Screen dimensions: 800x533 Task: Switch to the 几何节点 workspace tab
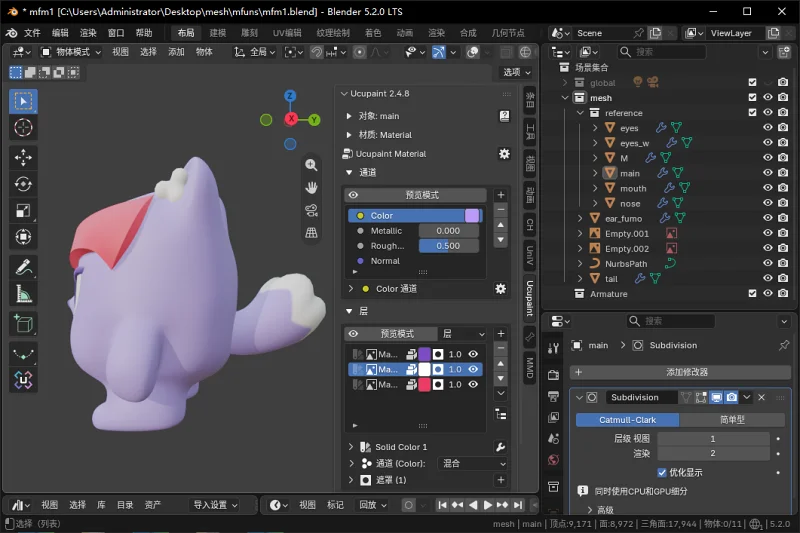pos(508,33)
